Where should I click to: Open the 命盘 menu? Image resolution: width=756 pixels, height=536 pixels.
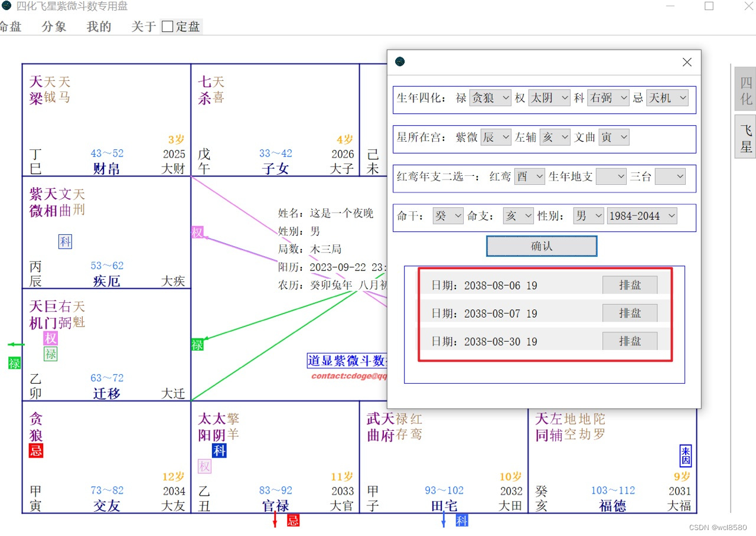(x=10, y=27)
